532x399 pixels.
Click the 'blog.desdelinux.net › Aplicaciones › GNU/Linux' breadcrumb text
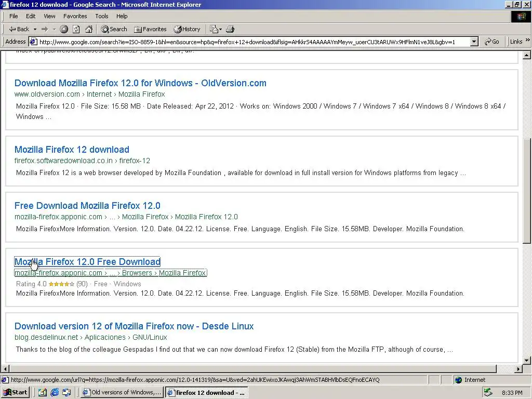tap(90, 337)
